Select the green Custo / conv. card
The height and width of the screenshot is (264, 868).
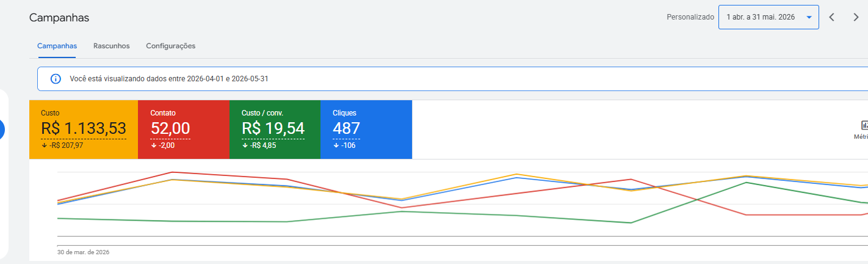click(x=275, y=130)
